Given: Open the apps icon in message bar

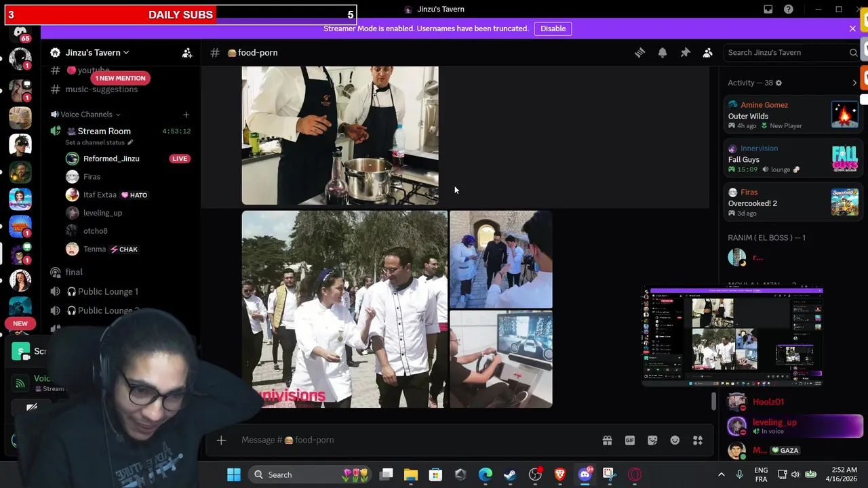Looking at the screenshot, I should pos(697,440).
